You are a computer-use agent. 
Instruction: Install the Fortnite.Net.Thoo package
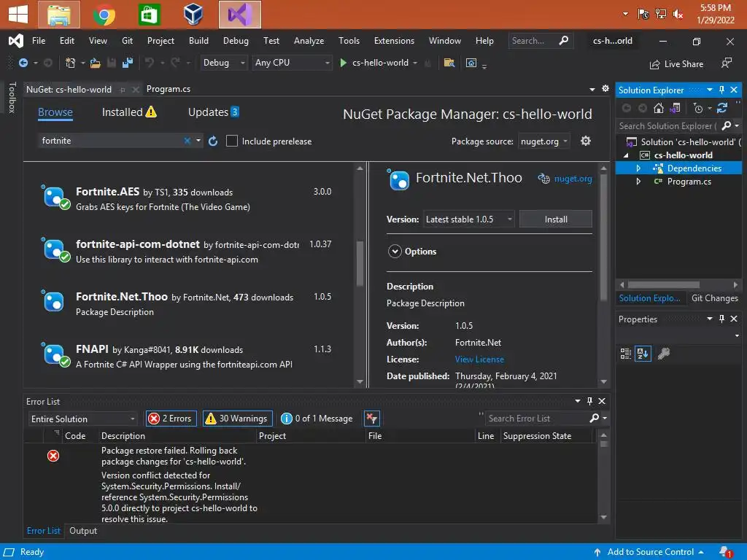point(555,219)
